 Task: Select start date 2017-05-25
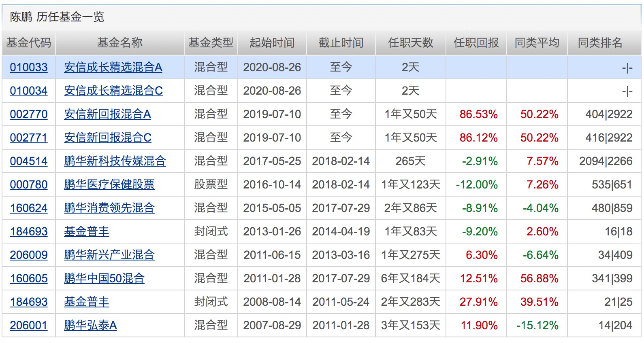point(272,161)
